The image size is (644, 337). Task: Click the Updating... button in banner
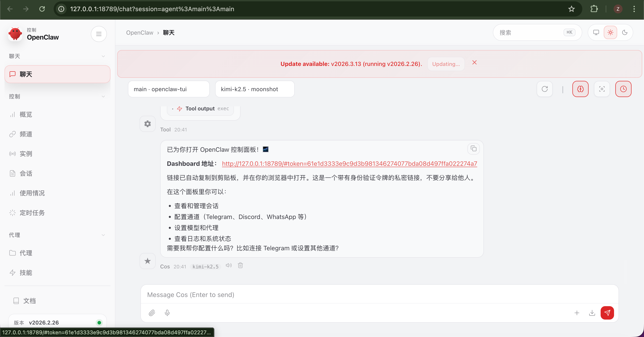[x=446, y=64]
